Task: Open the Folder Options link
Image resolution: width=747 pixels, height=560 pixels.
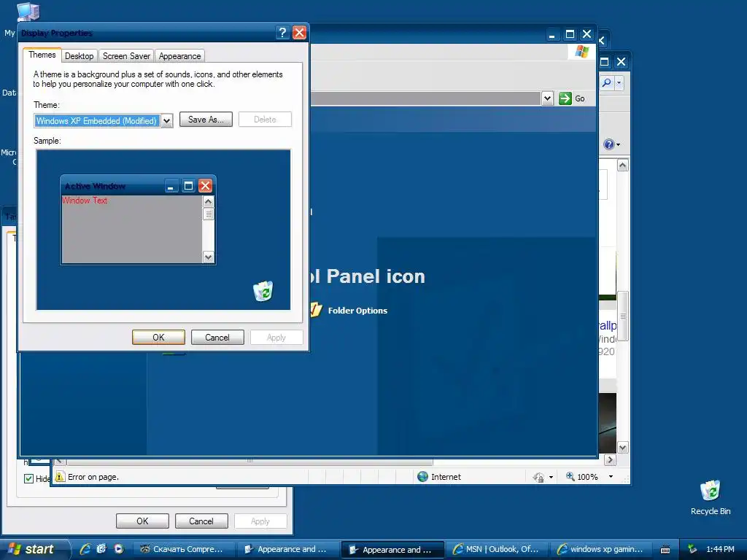Action: coord(357,311)
